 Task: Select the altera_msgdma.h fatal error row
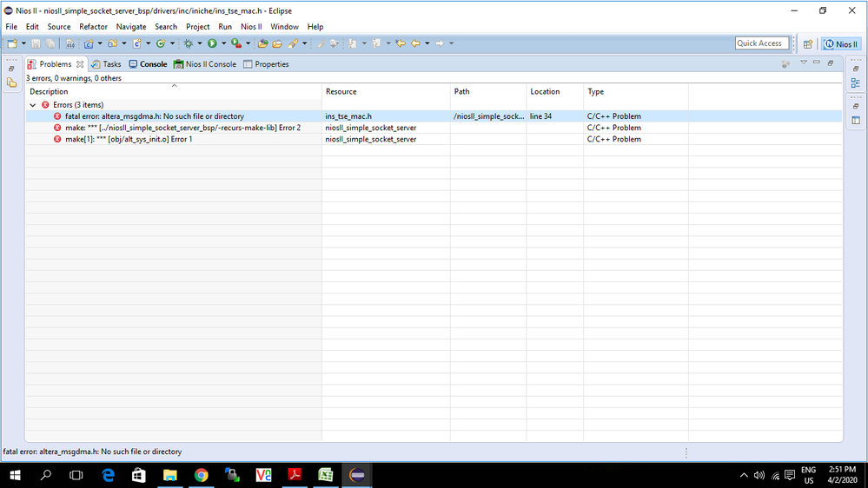(154, 116)
